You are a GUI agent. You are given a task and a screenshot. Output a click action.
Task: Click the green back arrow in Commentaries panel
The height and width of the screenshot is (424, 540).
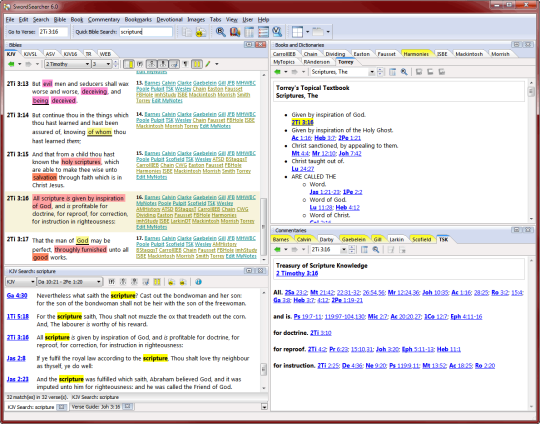coord(278,249)
